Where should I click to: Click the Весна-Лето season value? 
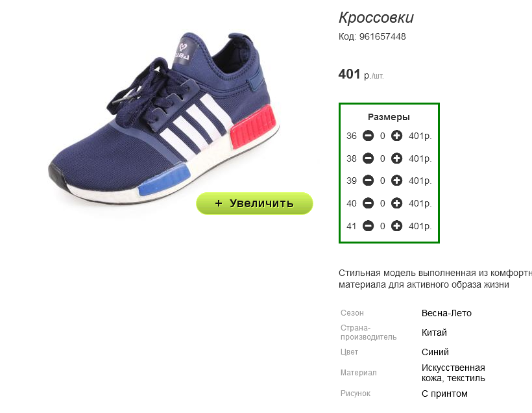pyautogui.click(x=446, y=313)
